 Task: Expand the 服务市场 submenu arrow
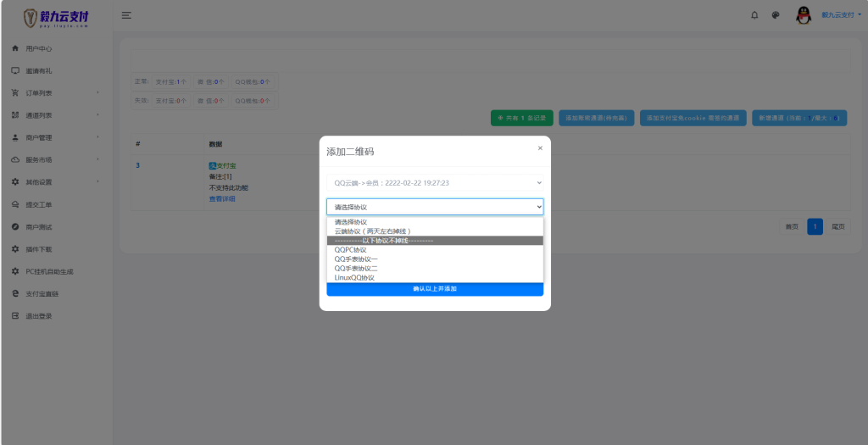(x=98, y=159)
